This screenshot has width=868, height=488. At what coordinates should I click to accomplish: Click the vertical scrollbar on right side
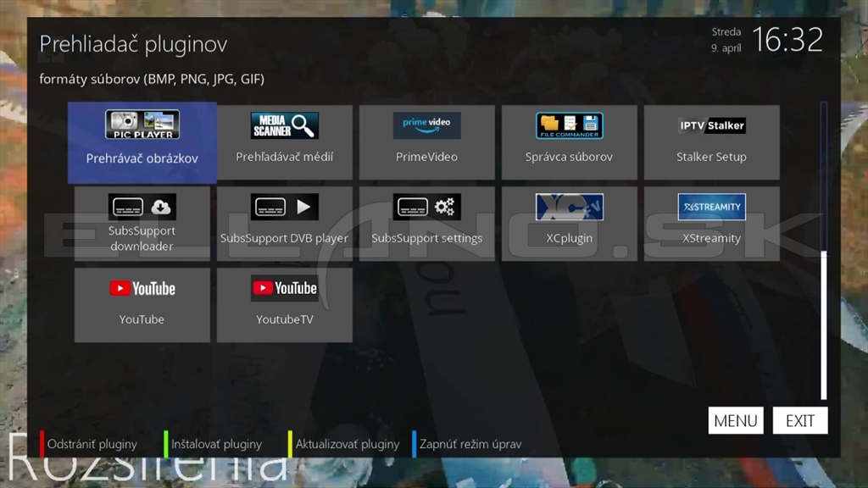823,322
